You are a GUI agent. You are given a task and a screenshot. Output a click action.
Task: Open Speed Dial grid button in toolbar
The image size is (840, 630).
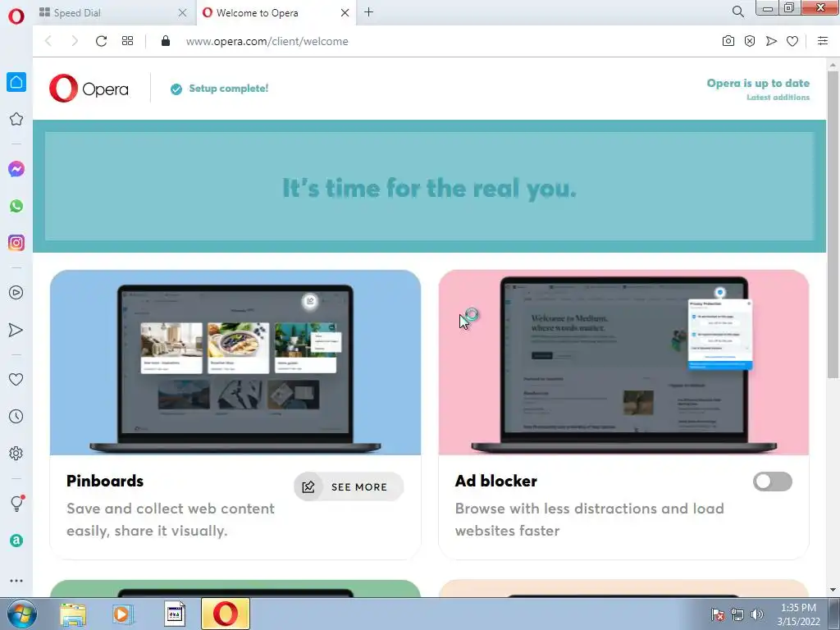coord(127,41)
